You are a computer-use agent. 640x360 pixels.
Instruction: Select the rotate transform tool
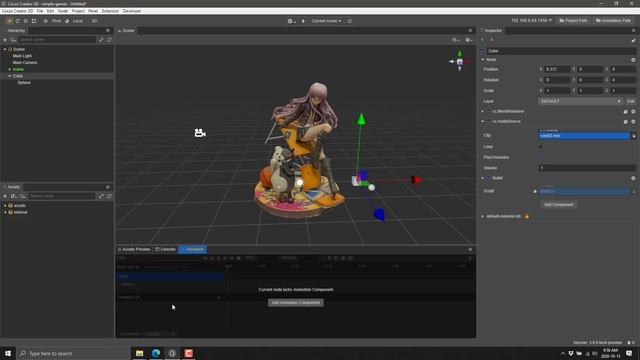pos(18,21)
